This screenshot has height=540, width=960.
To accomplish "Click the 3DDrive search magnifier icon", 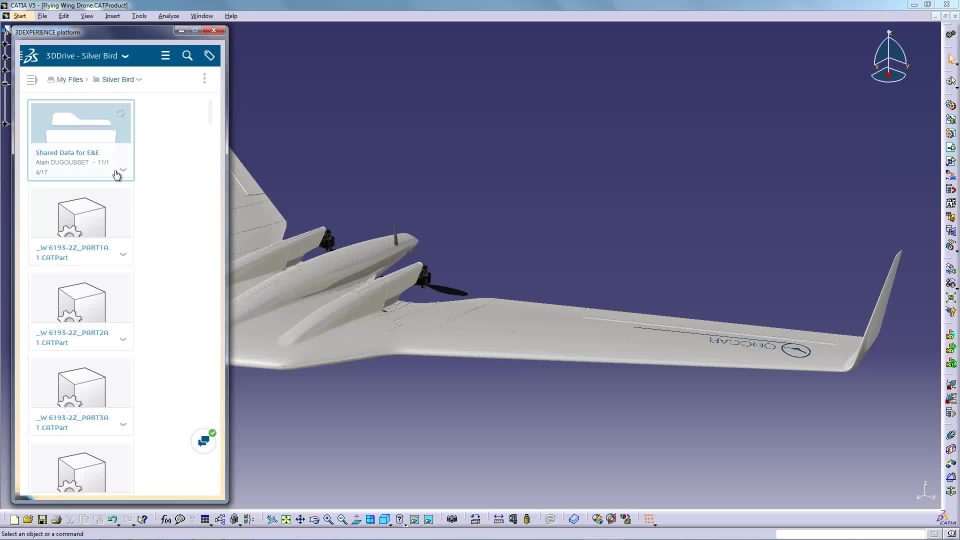I will click(187, 56).
